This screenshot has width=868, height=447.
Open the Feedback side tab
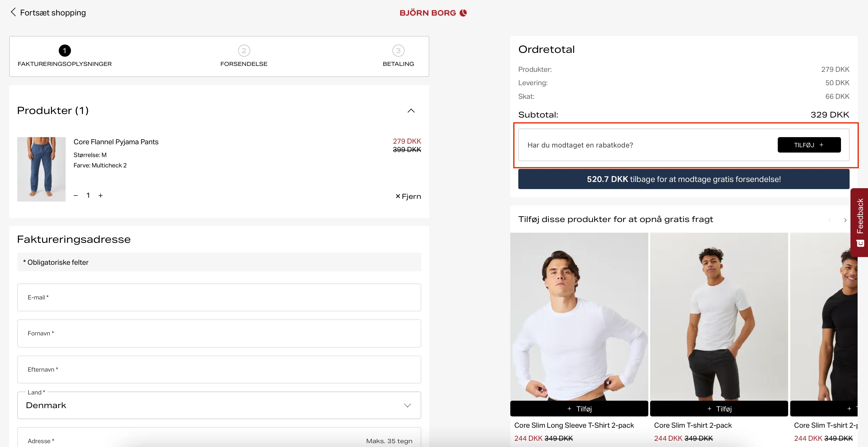point(860,222)
